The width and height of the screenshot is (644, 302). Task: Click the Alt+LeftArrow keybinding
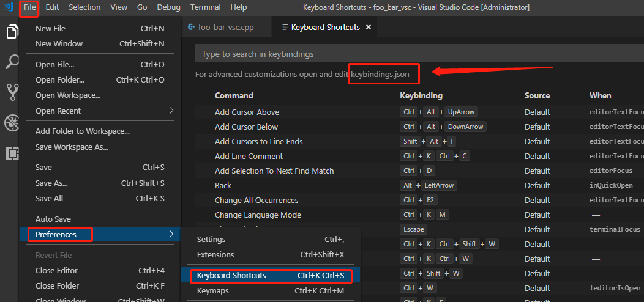[429, 185]
